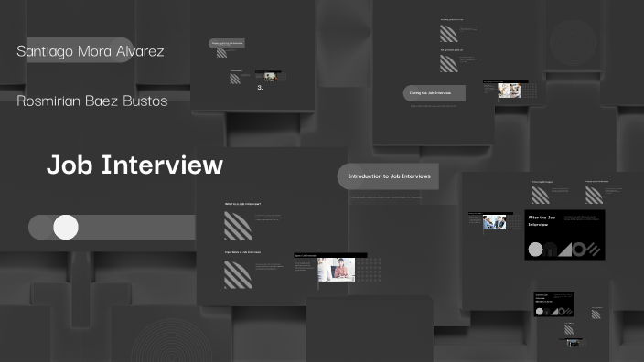The width and height of the screenshot is (644, 362).
Task: Click paragraph beside 'What is a Job Interview?' icon
Action: tap(269, 218)
